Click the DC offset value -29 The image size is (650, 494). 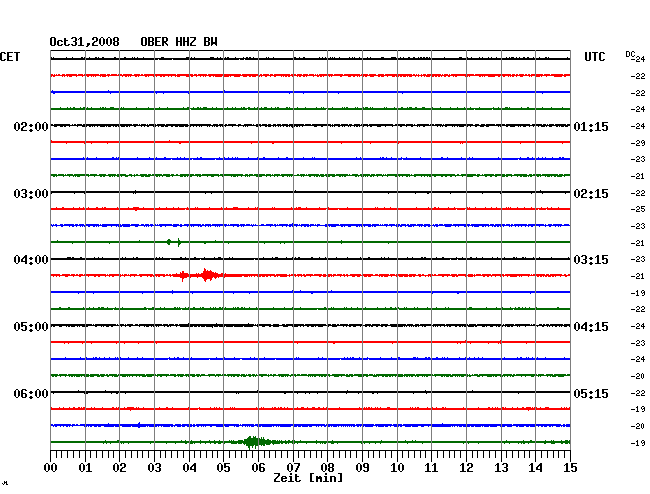click(x=638, y=143)
